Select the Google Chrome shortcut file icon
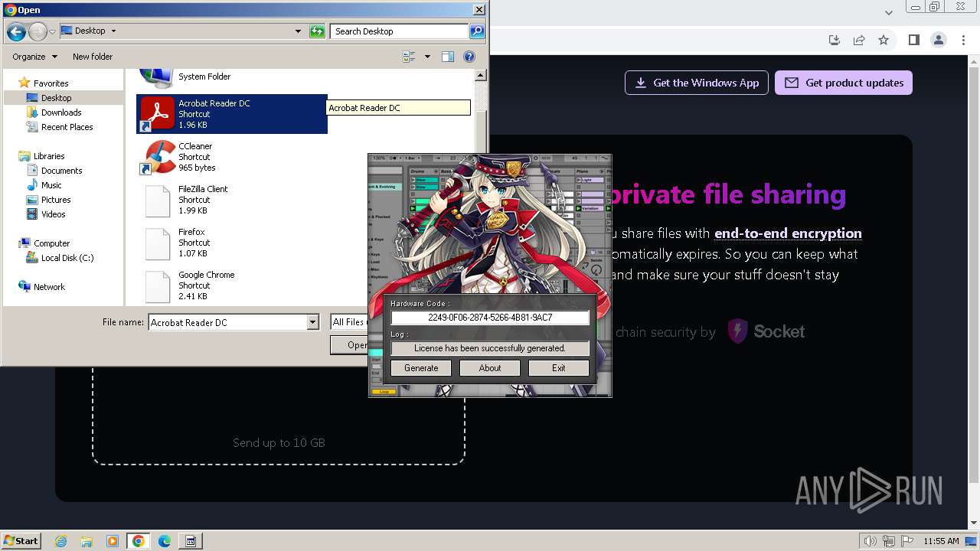Image resolution: width=980 pixels, height=551 pixels. (157, 285)
